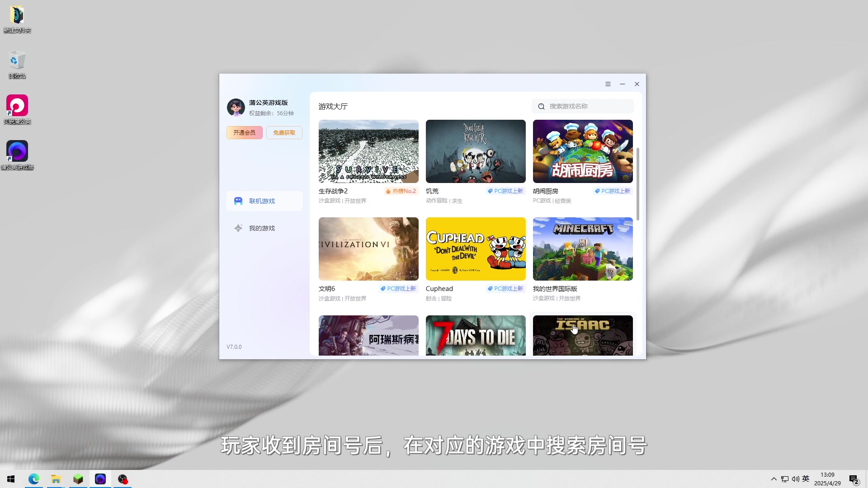
Task: Show hidden tray icons chevron
Action: [x=774, y=479]
